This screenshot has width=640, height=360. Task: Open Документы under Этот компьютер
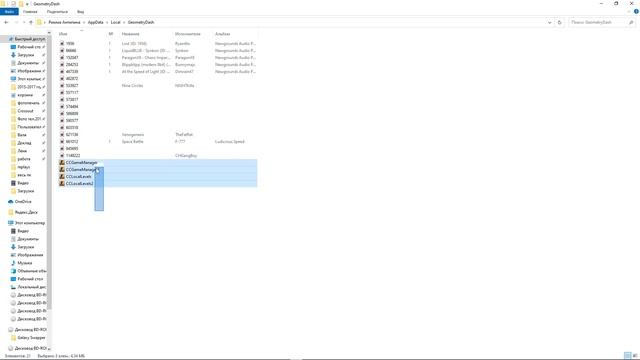click(28, 239)
